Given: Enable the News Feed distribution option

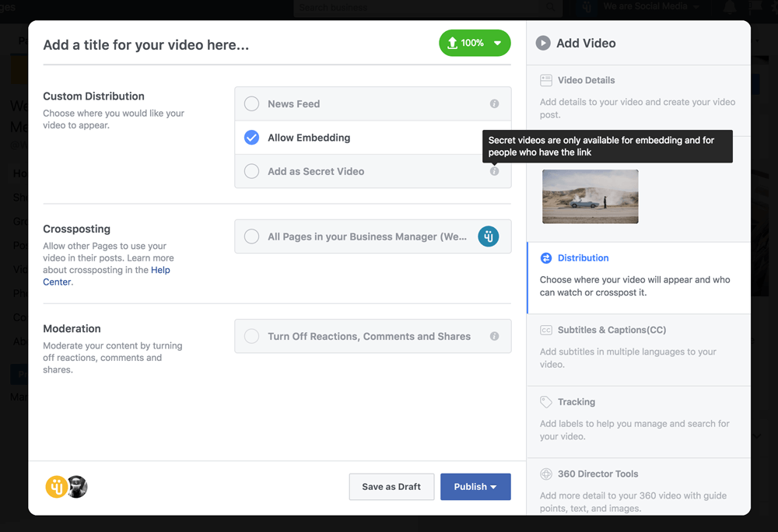Looking at the screenshot, I should (x=251, y=104).
